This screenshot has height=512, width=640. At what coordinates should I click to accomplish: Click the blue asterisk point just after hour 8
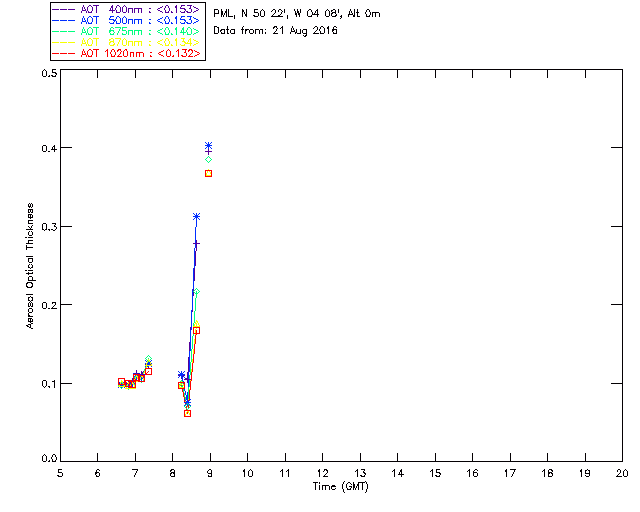[181, 374]
